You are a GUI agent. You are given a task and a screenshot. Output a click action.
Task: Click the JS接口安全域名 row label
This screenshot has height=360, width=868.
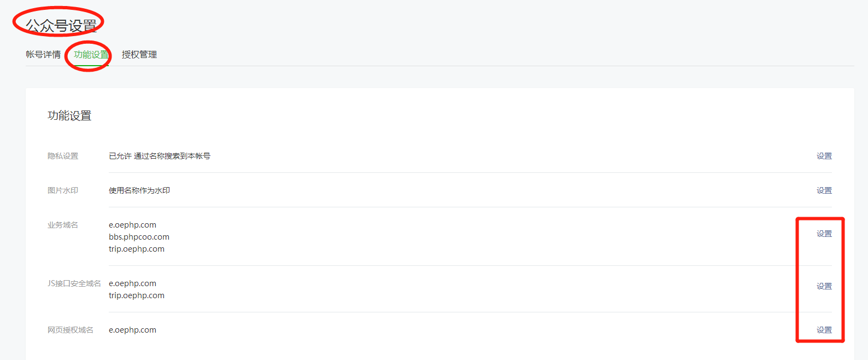(x=74, y=283)
